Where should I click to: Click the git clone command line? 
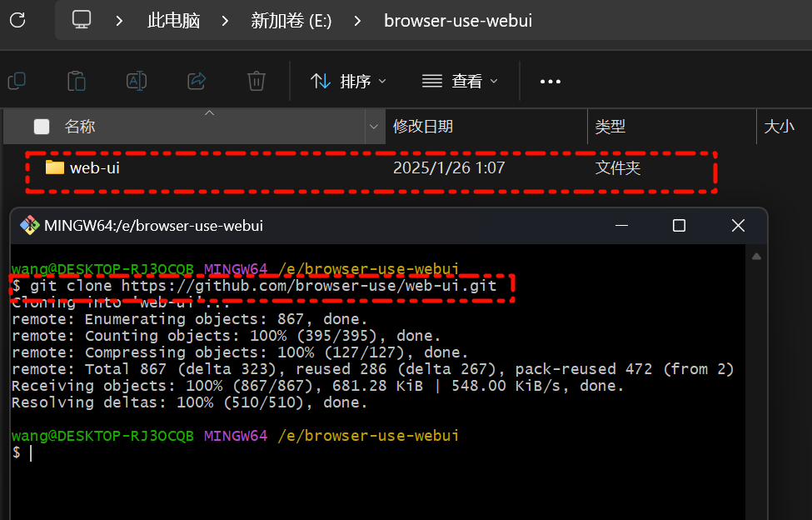[254, 285]
